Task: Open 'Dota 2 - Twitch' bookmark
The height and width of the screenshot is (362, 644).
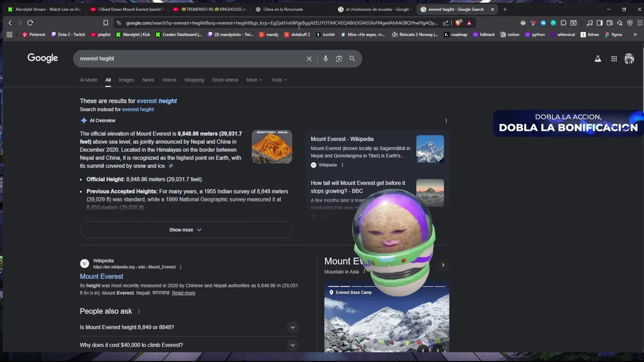Action: [68, 35]
